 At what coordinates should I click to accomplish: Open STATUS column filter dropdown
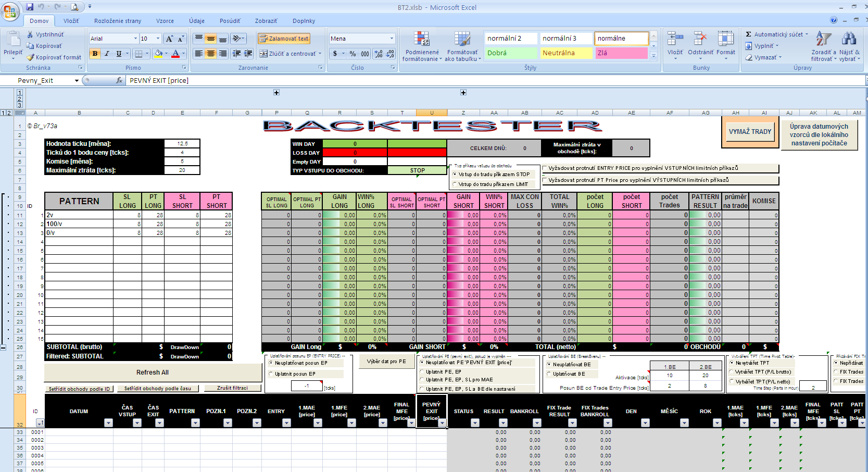[x=475, y=423]
